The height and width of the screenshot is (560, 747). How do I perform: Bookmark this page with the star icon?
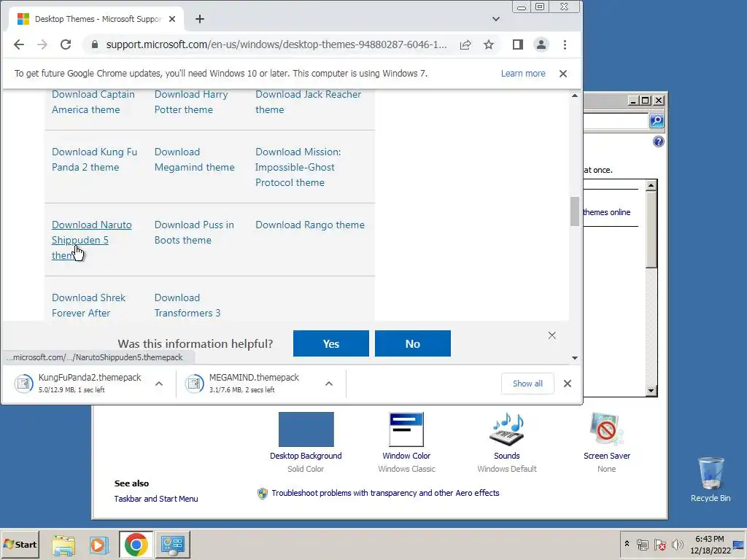click(x=489, y=44)
